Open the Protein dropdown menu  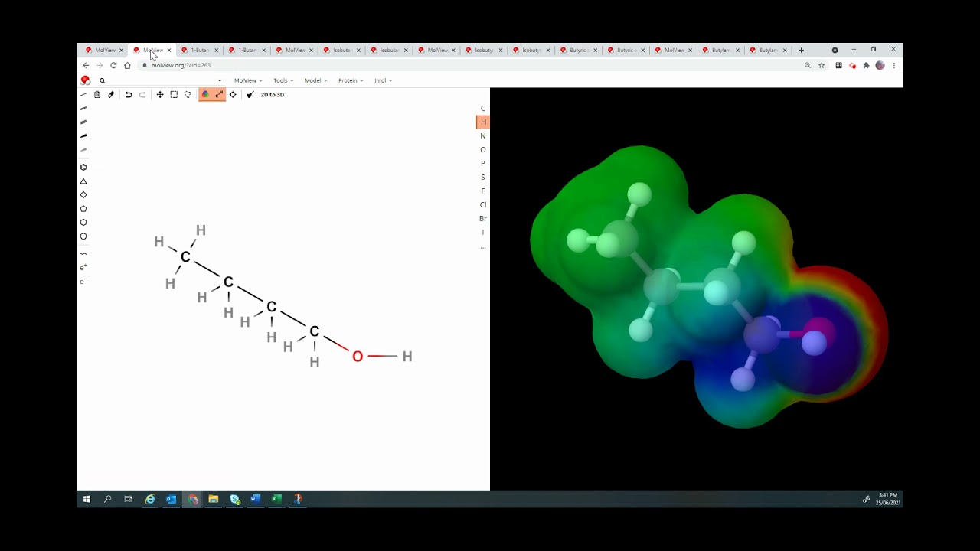click(x=351, y=80)
